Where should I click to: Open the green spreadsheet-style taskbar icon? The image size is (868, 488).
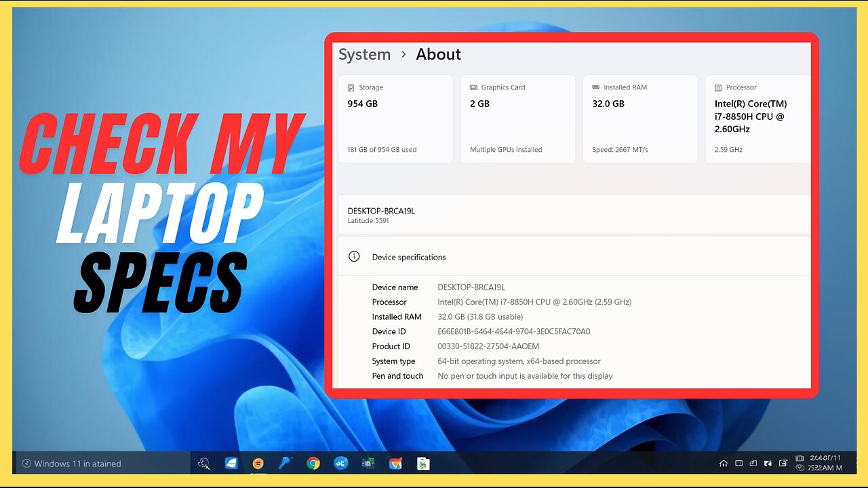point(368,464)
